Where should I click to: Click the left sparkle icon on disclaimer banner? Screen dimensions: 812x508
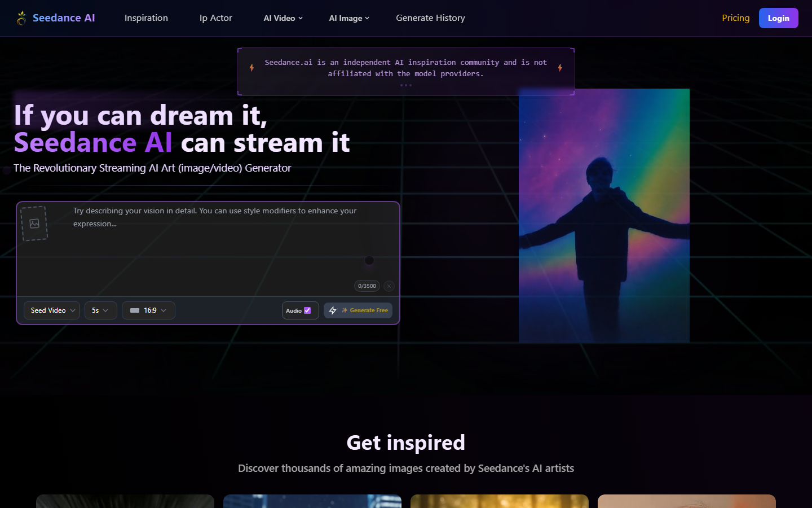pyautogui.click(x=251, y=67)
